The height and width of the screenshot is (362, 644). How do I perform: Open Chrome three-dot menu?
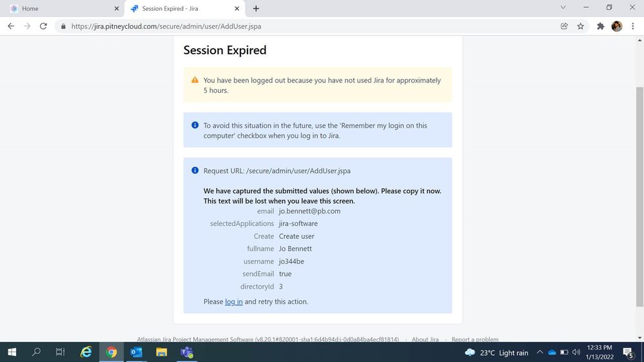(633, 26)
